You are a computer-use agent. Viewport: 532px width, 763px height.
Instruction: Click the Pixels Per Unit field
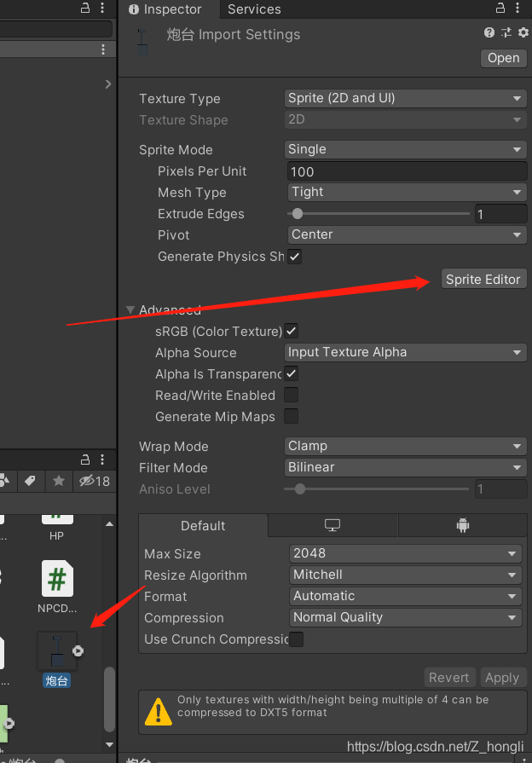pyautogui.click(x=407, y=171)
